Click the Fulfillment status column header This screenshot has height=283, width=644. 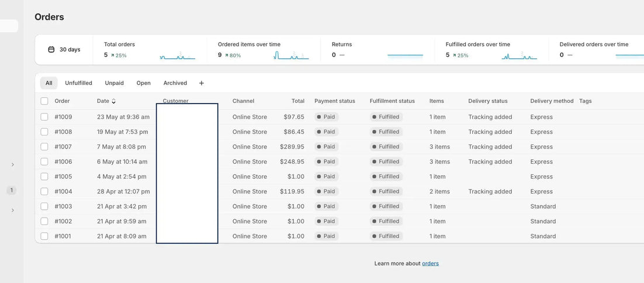pos(392,101)
